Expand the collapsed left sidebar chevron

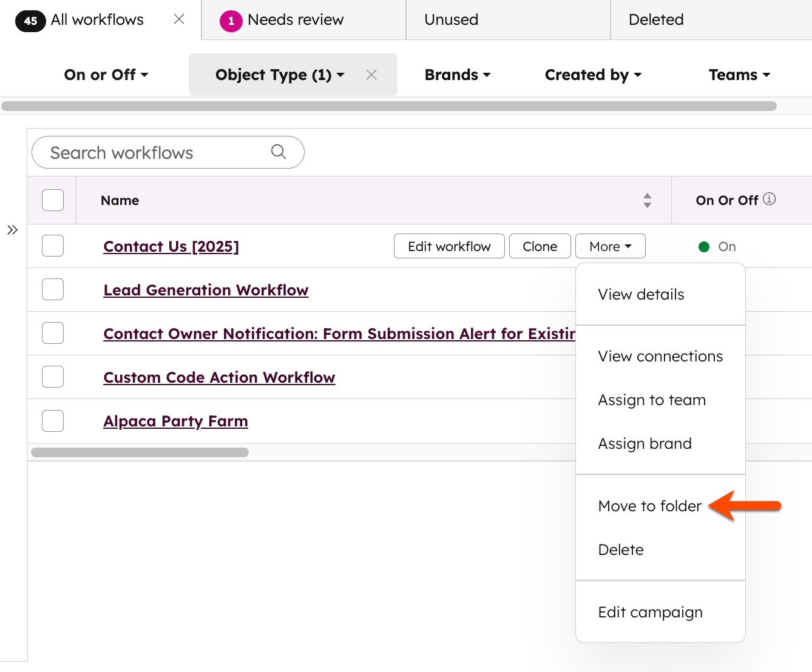click(12, 230)
